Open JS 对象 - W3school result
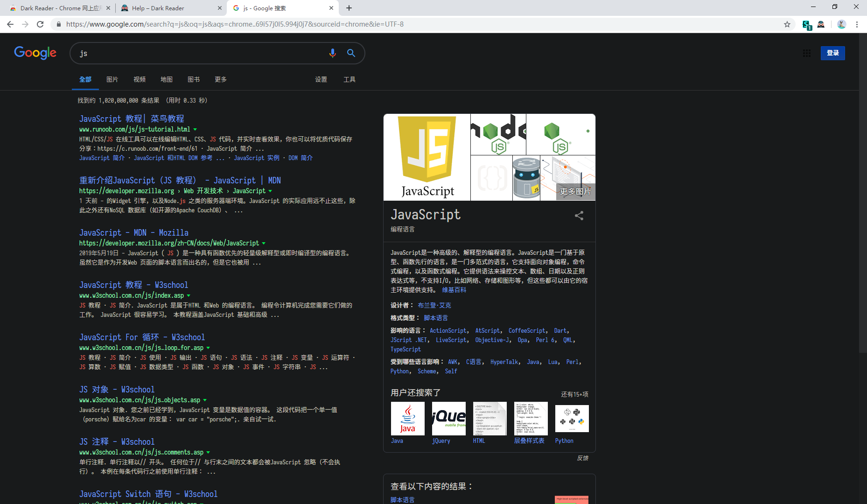 point(117,389)
